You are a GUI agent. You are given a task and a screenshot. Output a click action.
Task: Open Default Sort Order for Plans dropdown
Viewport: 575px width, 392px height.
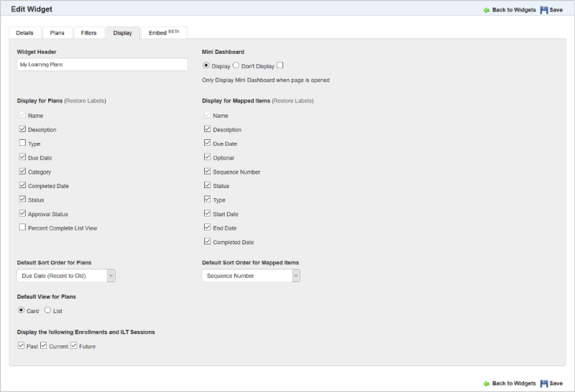coord(66,276)
